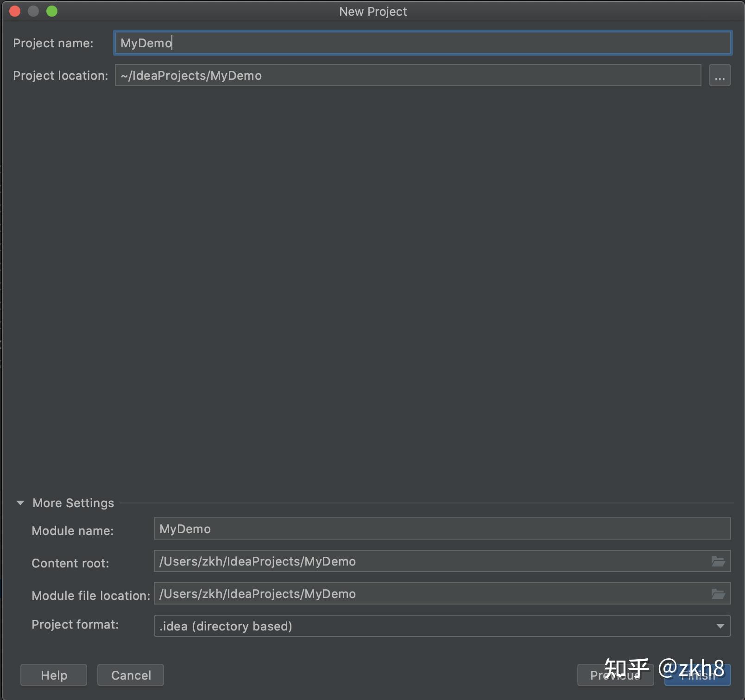
Task: Open folder browser beside Content root field
Action: pyautogui.click(x=718, y=562)
